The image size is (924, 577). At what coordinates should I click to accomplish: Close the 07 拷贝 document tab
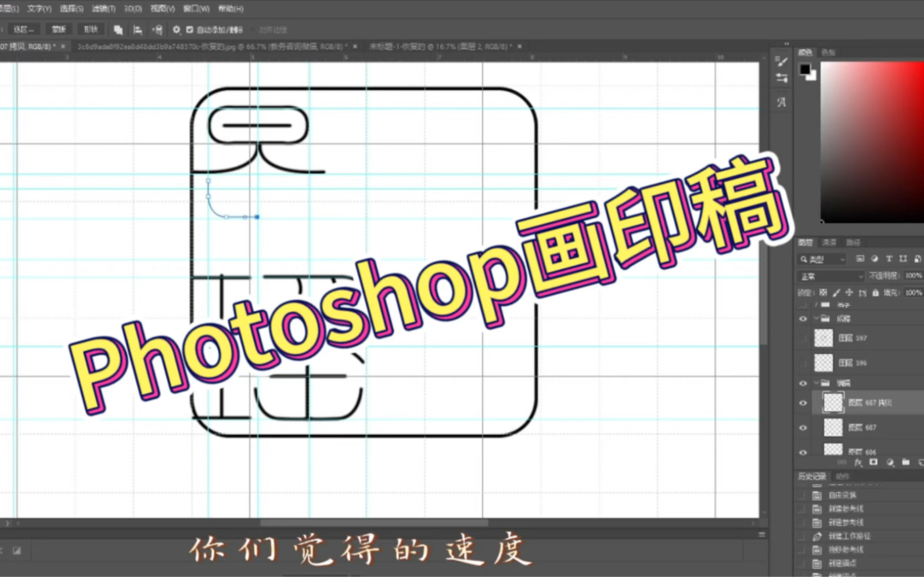tap(63, 46)
